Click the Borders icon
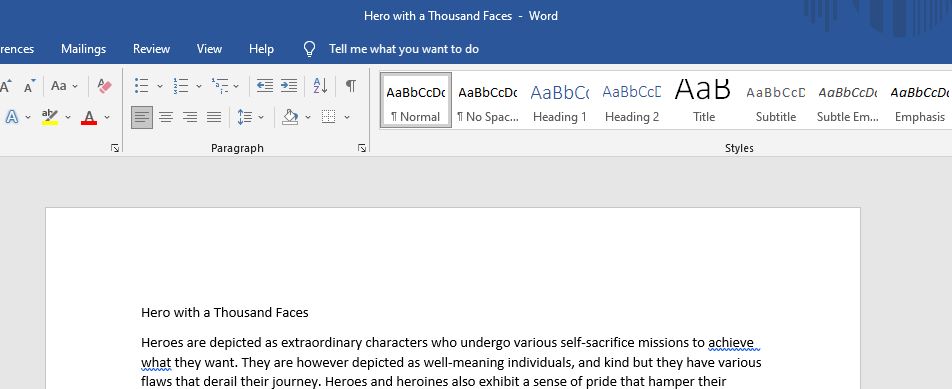The image size is (952, 389). 328,117
